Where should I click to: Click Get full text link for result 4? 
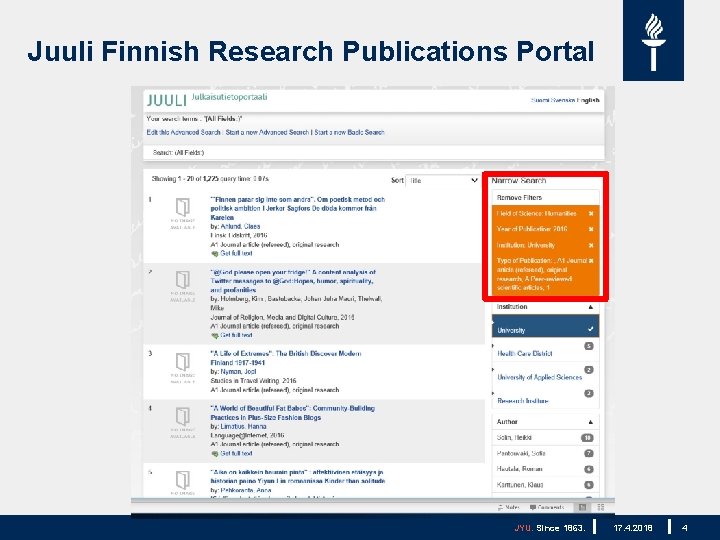coord(236,453)
